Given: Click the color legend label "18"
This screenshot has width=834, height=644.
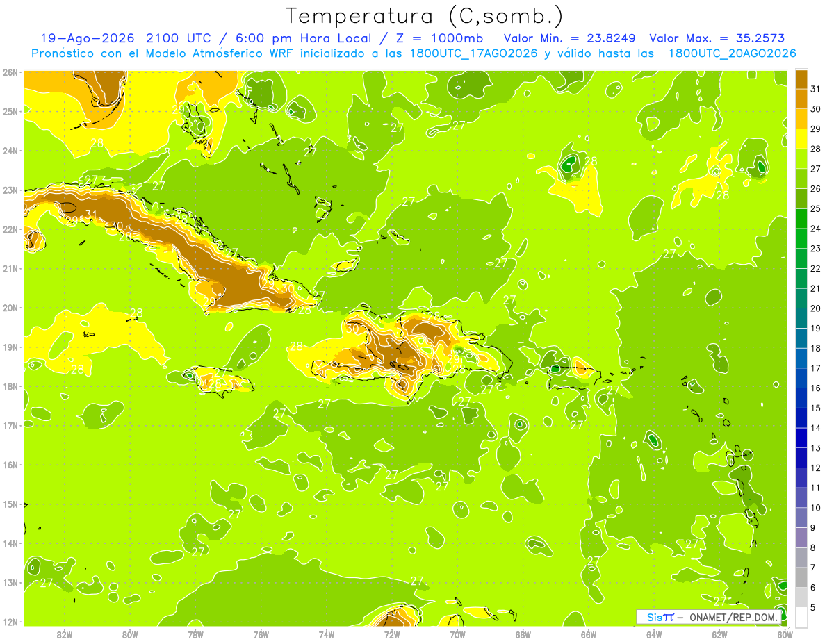Looking at the screenshot, I should 815,348.
